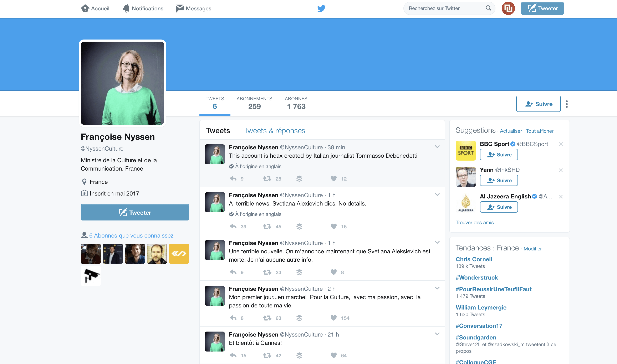The height and width of the screenshot is (364, 617).
Task: Retweet the 'Mon premier jour' tweet
Action: click(267, 318)
